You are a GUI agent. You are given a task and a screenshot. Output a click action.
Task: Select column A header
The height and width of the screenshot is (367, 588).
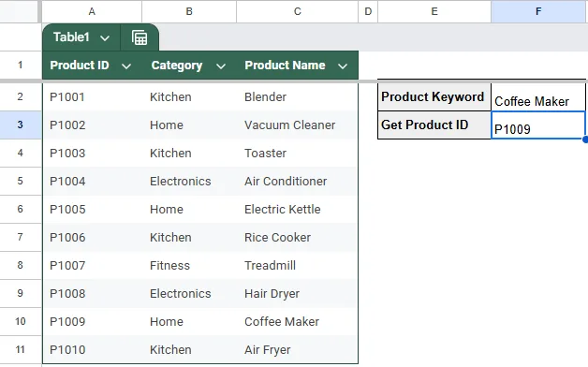point(92,11)
